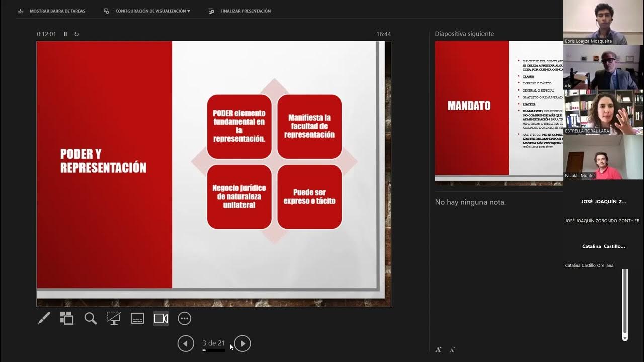The height and width of the screenshot is (362, 644).
Task: Advance to the next slide arrow
Action: click(243, 344)
